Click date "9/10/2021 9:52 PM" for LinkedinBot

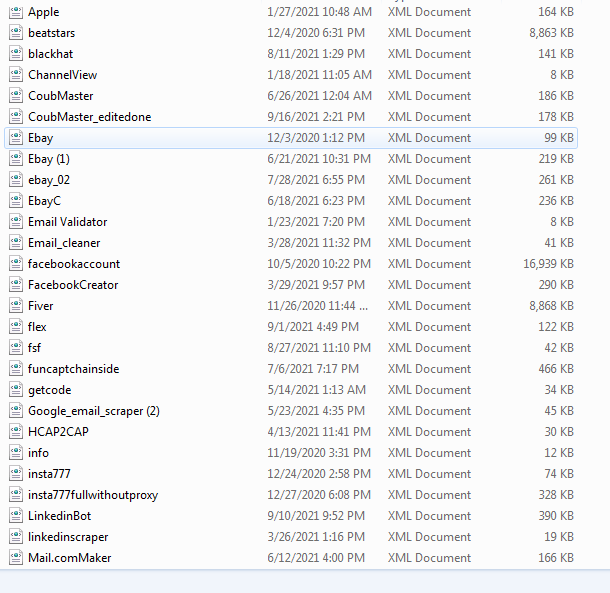[316, 516]
